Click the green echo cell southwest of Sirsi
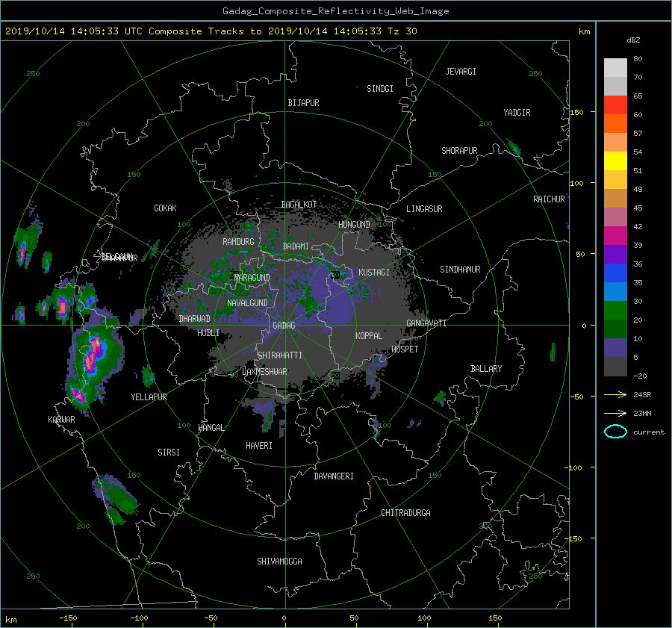The height and width of the screenshot is (628, 672). 115,499
